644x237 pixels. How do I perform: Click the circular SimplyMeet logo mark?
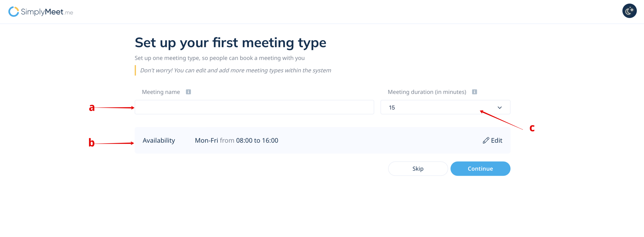(x=13, y=12)
